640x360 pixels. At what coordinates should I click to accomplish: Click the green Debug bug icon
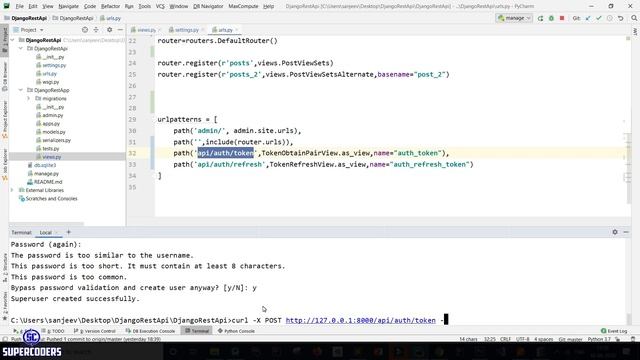(x=551, y=18)
